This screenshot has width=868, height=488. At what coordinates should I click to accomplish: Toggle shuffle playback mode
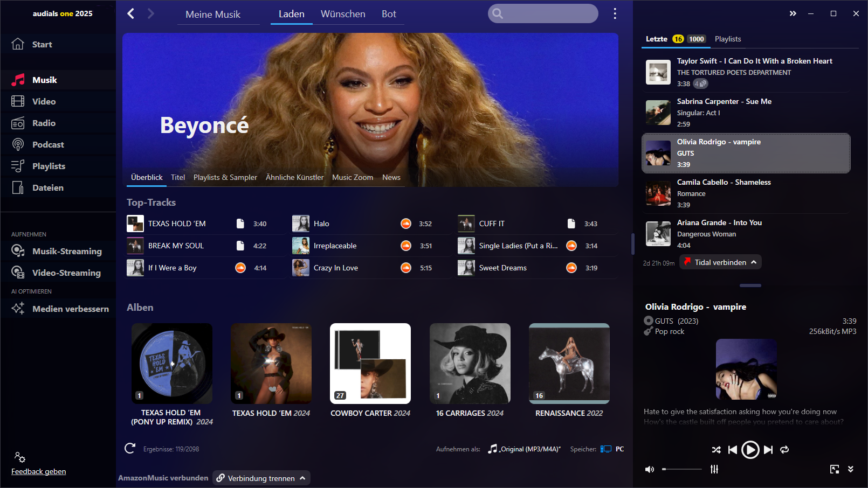pyautogui.click(x=716, y=450)
